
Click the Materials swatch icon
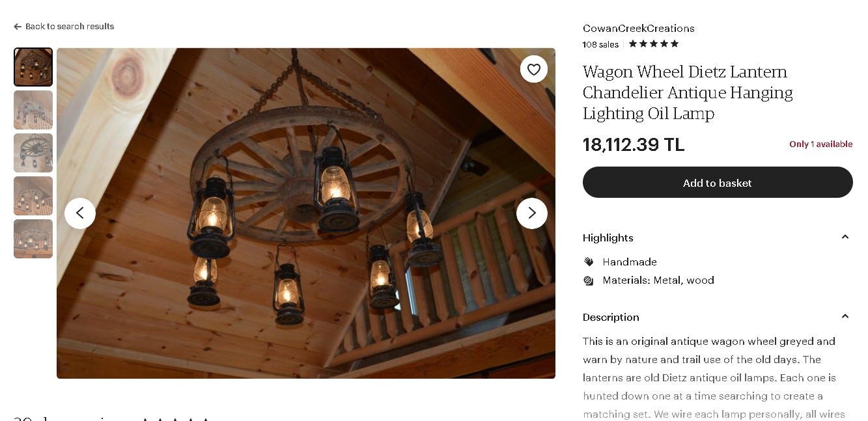pyautogui.click(x=589, y=280)
